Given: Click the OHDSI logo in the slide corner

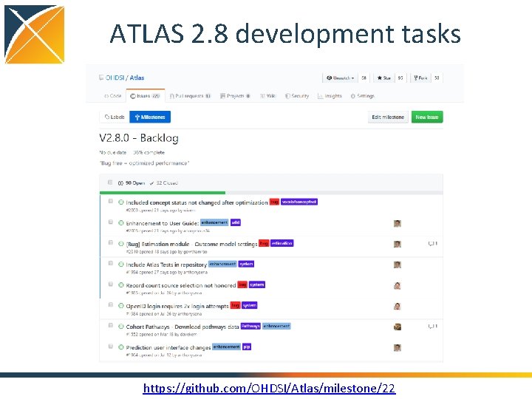Looking at the screenshot, I should [34, 34].
